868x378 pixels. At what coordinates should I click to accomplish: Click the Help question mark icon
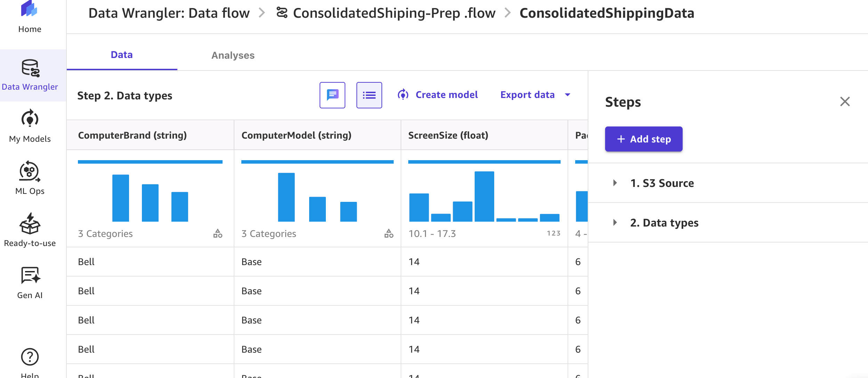(30, 357)
